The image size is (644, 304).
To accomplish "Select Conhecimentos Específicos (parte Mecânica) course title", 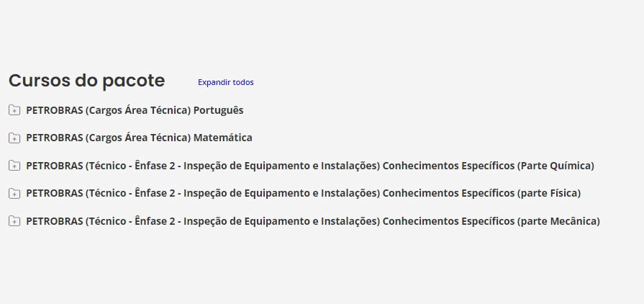I will coord(312,221).
